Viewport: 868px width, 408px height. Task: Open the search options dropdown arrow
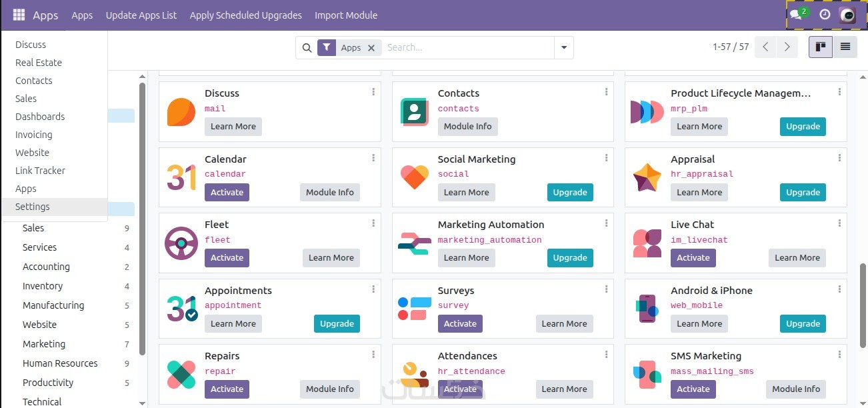click(x=564, y=48)
